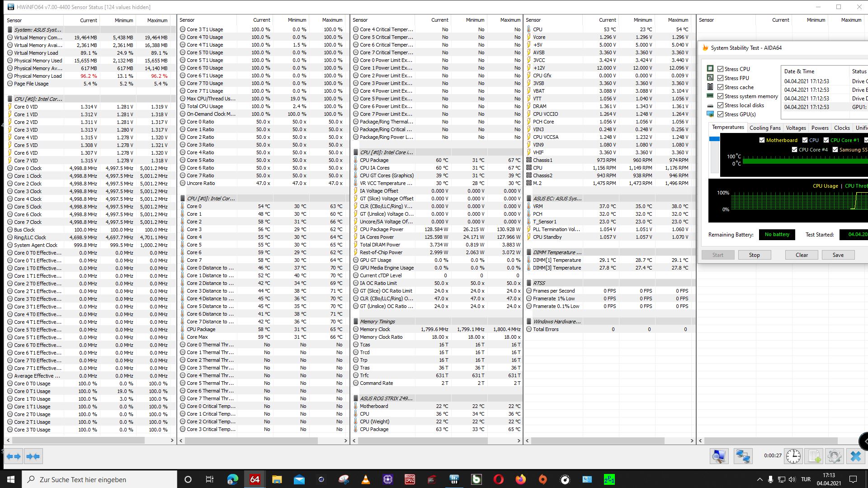The image size is (868, 488).
Task: Click the TUR keyboard language indicator
Action: pos(806,479)
